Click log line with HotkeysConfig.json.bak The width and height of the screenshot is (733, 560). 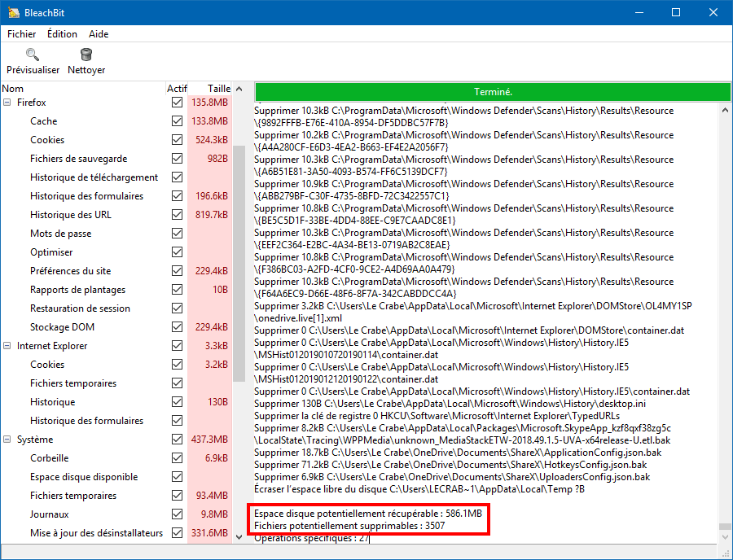click(450, 465)
